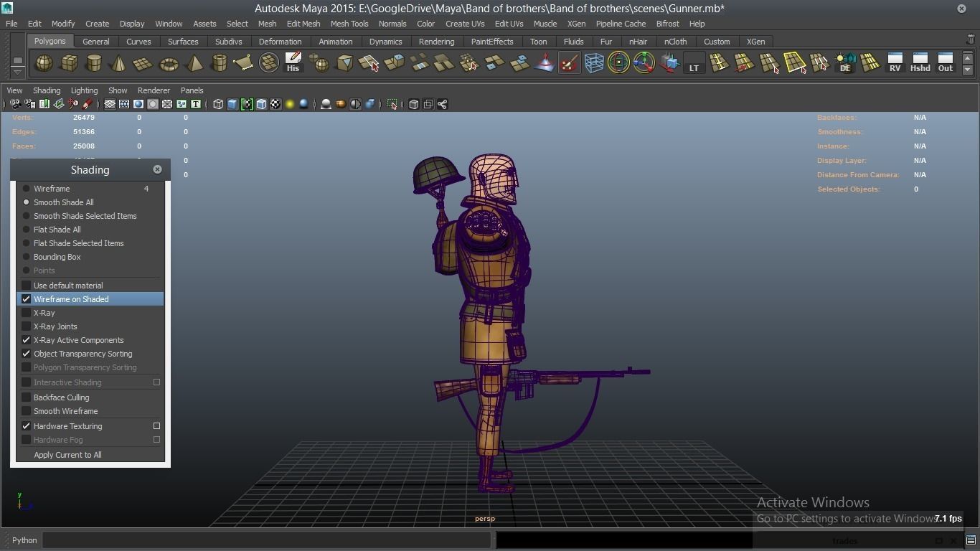Create a polygon cylinder from the shelf
This screenshot has width=980, height=551.
93,63
